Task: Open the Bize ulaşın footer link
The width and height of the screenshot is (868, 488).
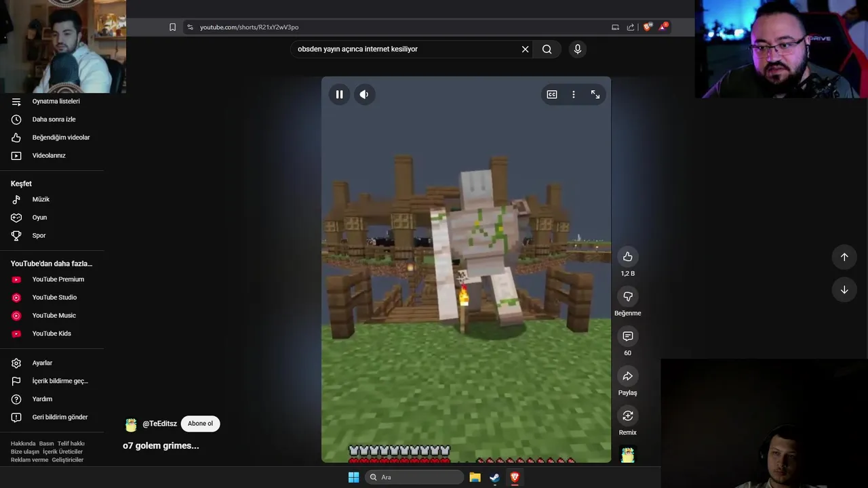Action: 25,451
